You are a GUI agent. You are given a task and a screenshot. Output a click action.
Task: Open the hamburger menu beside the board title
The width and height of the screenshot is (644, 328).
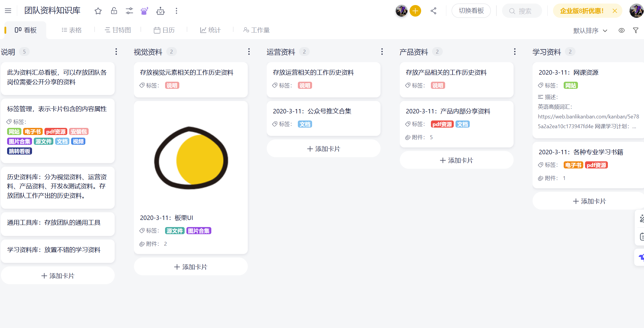[8, 10]
